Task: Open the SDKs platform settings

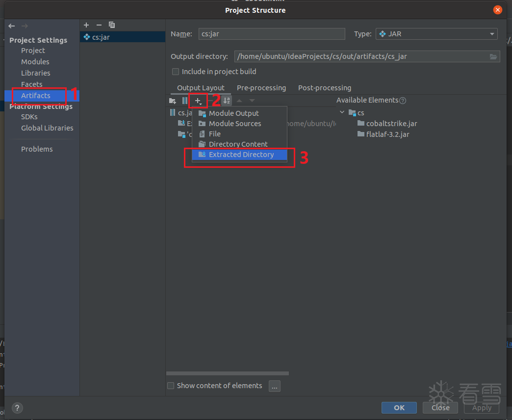Action: [29, 117]
